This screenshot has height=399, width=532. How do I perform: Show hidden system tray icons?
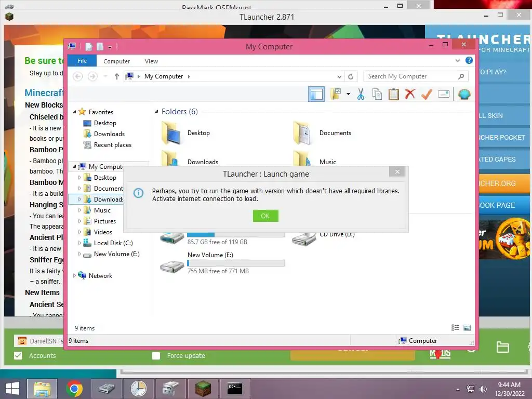458,389
